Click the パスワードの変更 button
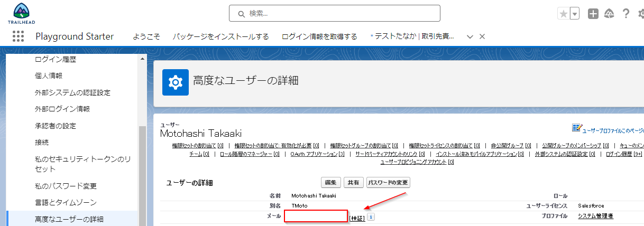 click(x=388, y=183)
